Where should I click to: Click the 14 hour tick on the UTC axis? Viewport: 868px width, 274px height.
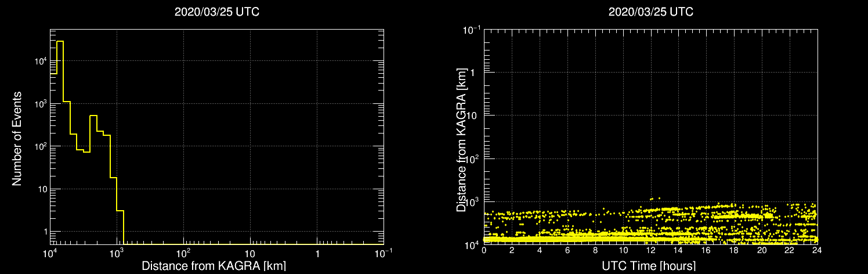[679, 251]
